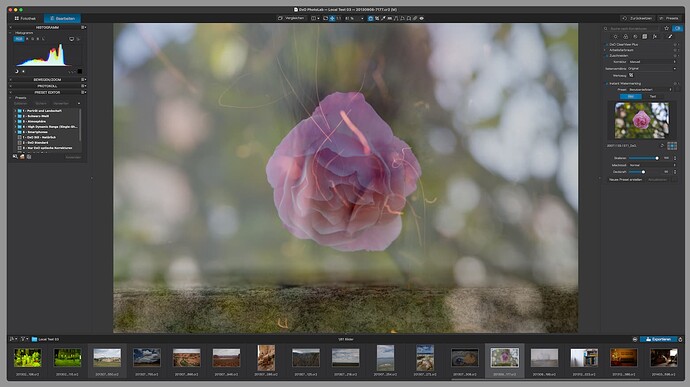Click Neues Preset erstellen button
Viewport: 690px width, 387px height.
coord(625,180)
